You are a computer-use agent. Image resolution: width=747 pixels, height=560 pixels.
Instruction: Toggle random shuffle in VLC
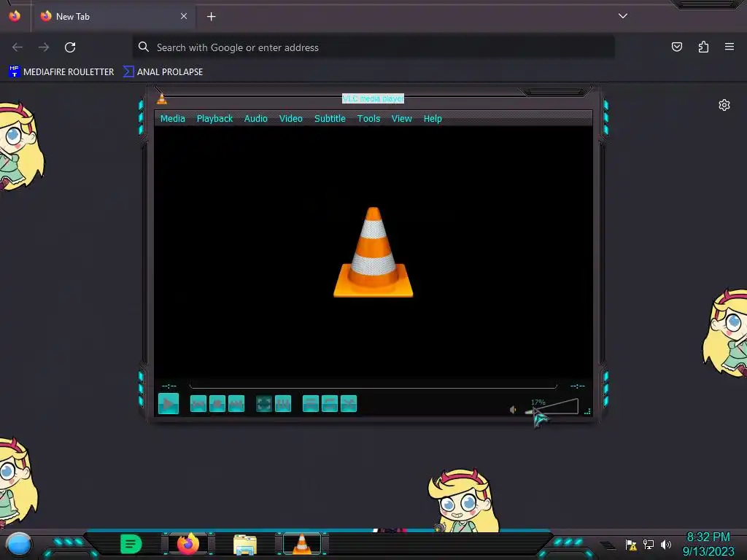[349, 404]
